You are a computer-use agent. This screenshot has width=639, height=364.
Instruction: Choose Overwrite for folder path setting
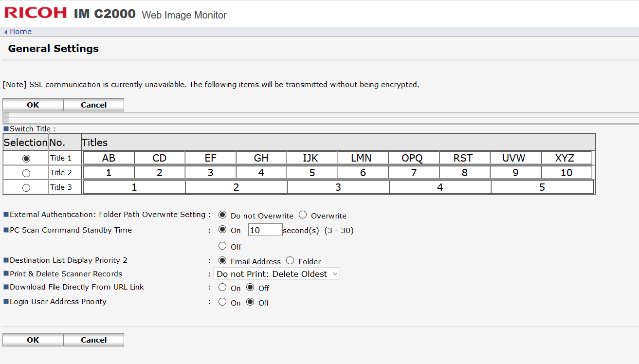coord(303,215)
